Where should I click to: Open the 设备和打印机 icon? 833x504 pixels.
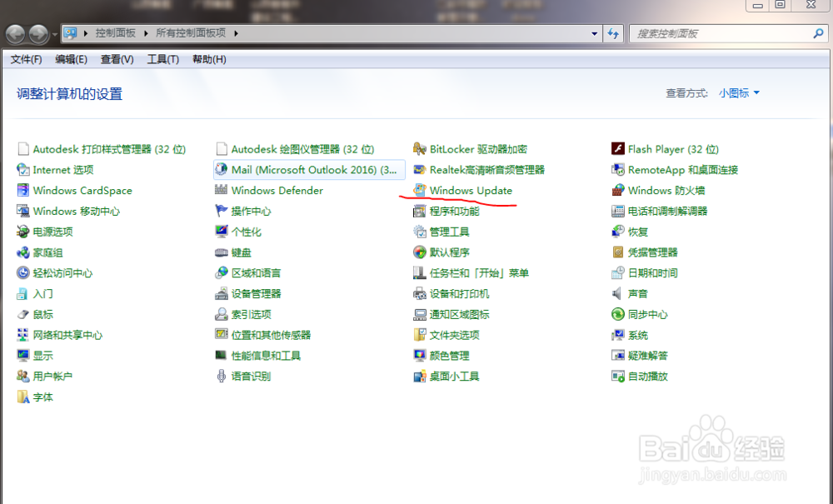pos(420,294)
